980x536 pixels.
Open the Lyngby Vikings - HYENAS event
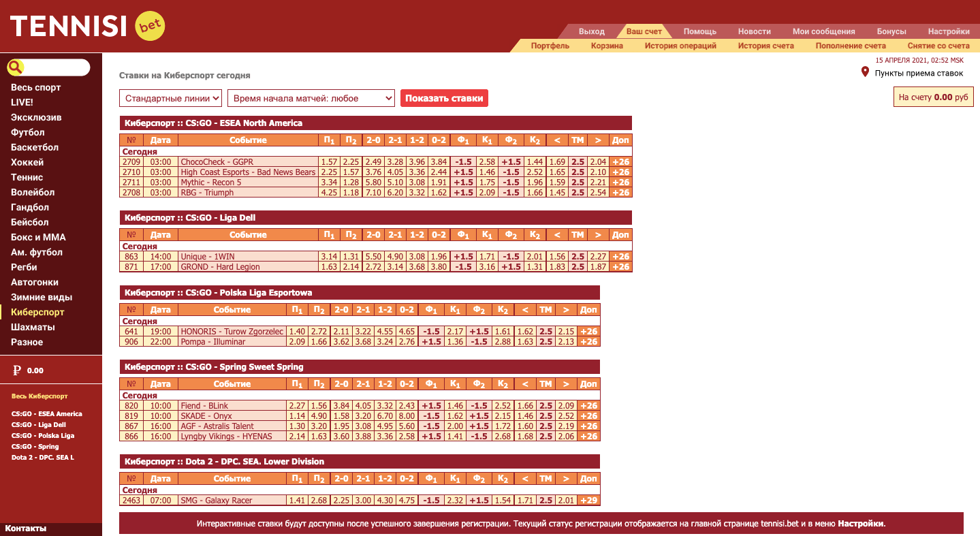(226, 437)
